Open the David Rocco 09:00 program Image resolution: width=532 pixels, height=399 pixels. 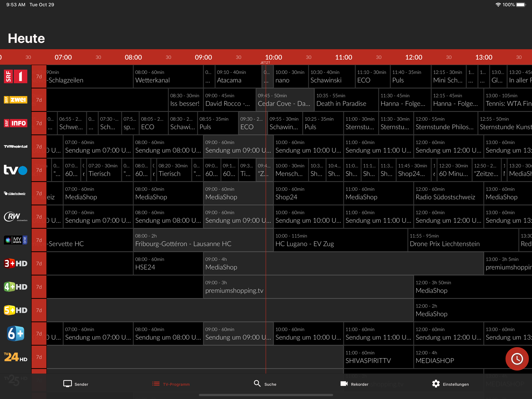tap(230, 100)
